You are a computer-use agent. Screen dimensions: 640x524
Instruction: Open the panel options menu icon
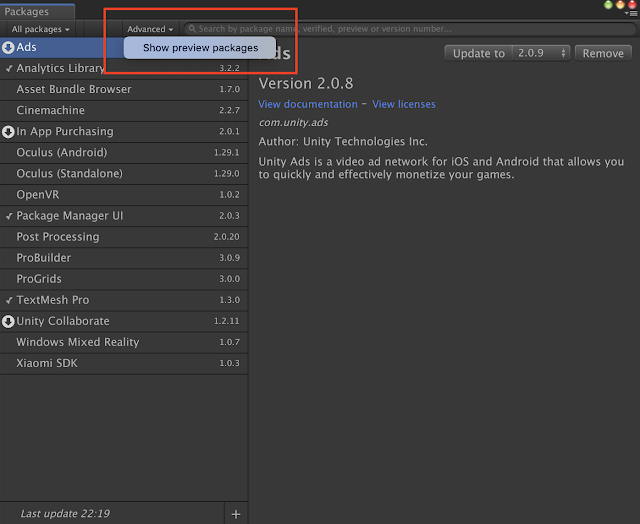(631, 13)
